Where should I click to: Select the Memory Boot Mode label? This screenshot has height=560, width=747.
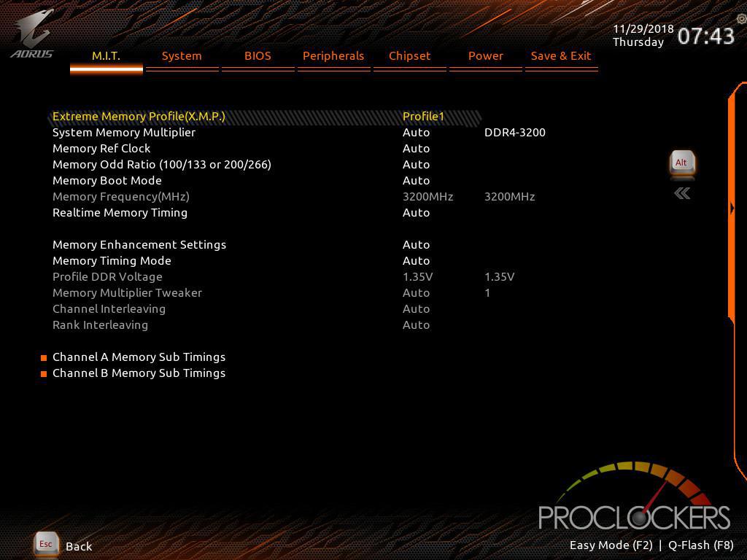tap(107, 181)
